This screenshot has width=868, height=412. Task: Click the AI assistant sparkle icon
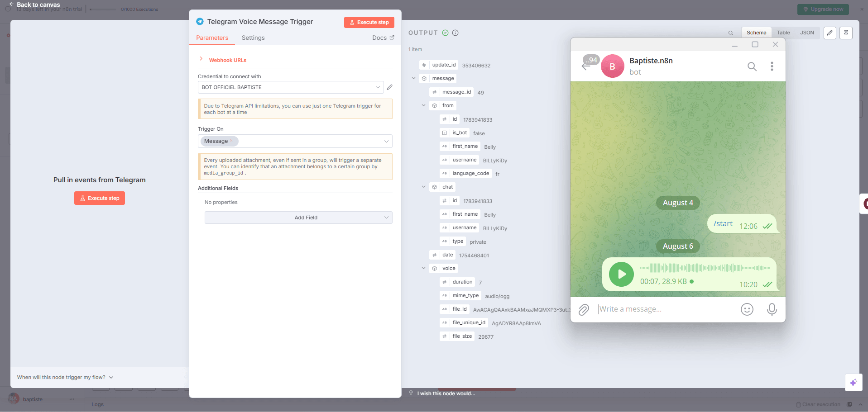853,383
